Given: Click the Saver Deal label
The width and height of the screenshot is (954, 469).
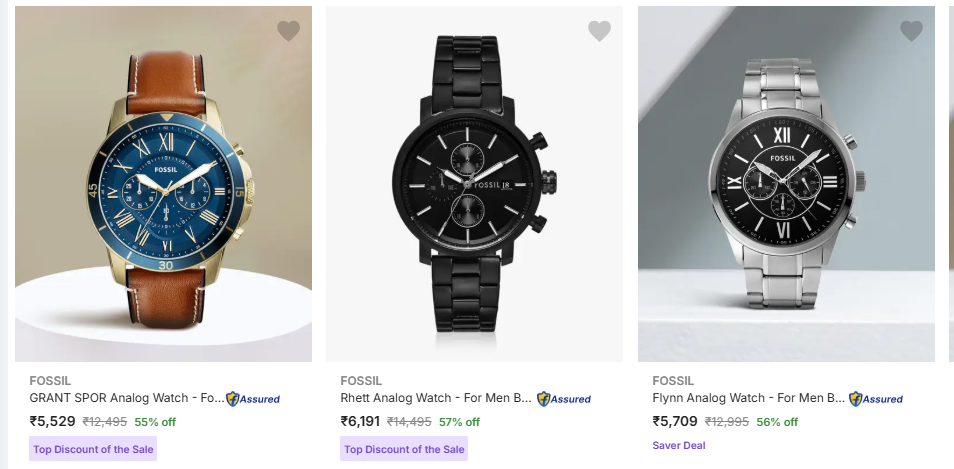Looking at the screenshot, I should [x=679, y=445].
